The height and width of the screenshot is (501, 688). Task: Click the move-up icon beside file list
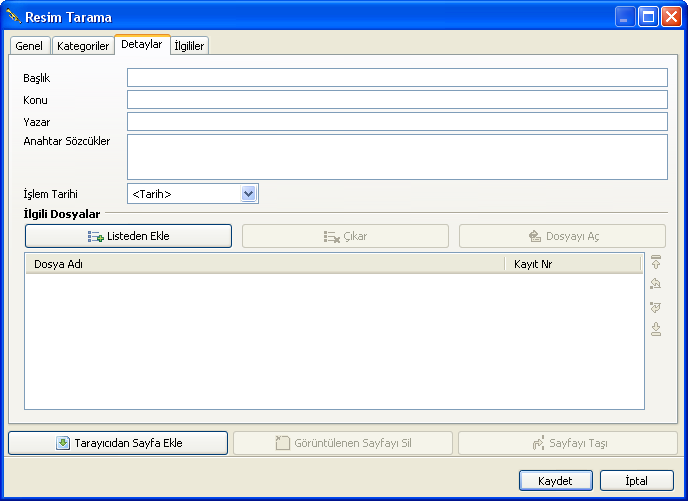coord(656,284)
